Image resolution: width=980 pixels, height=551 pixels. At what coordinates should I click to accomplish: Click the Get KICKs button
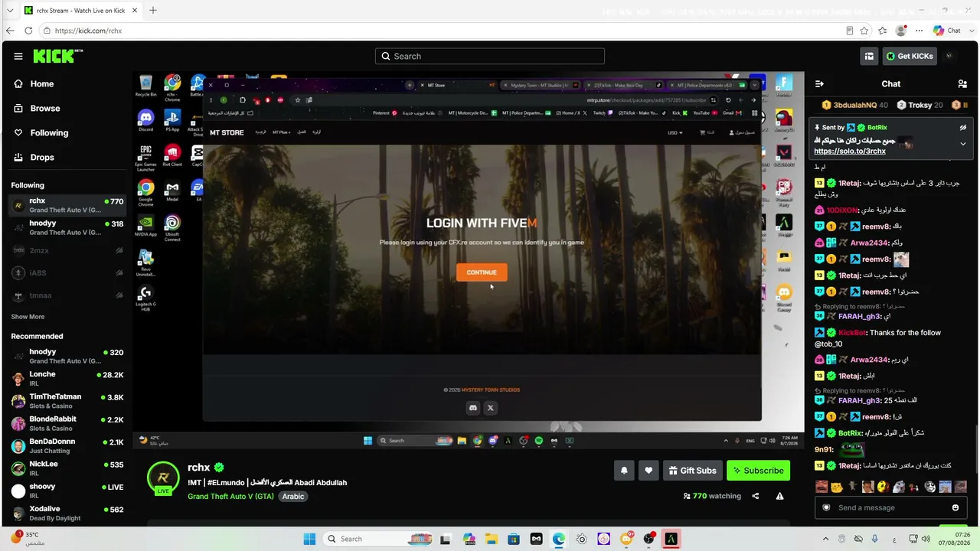pos(909,56)
